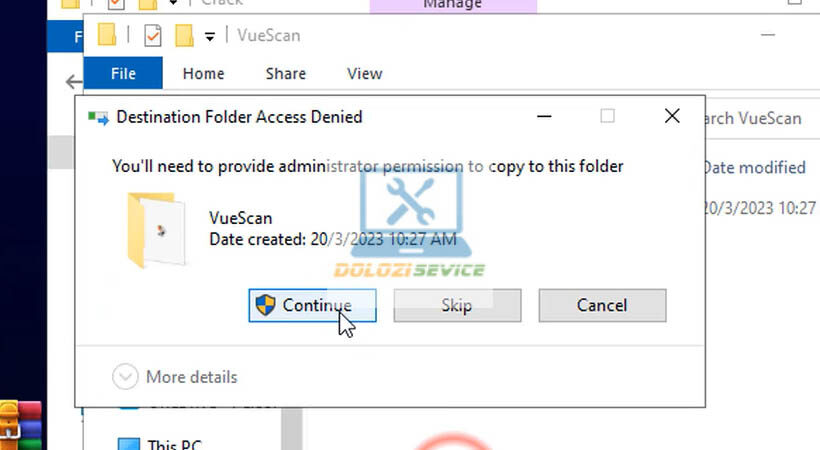Image resolution: width=820 pixels, height=450 pixels.
Task: Click the Search VueScan field
Action: 758,118
